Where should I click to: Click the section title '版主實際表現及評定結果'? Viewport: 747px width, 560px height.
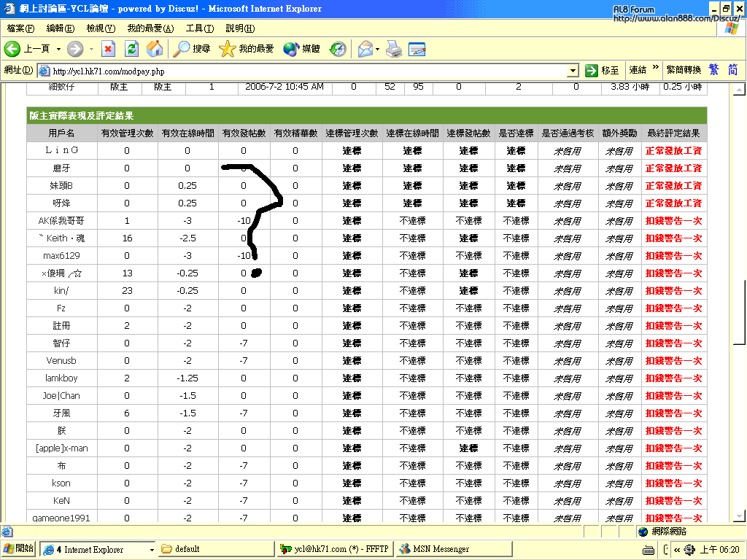(x=82, y=116)
